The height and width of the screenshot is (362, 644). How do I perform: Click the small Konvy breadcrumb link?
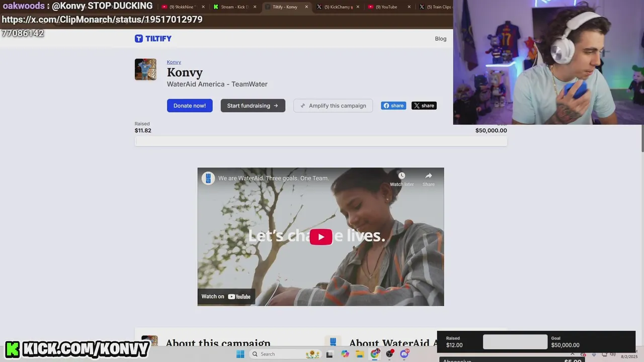pos(174,62)
